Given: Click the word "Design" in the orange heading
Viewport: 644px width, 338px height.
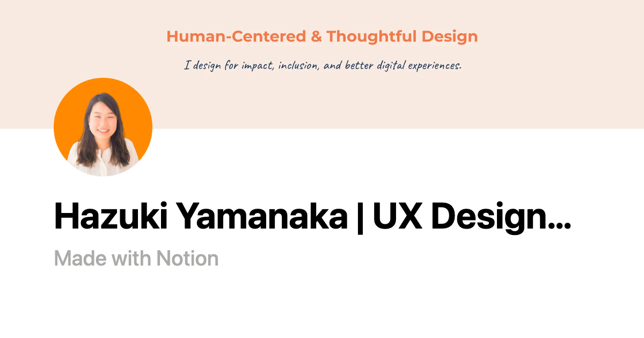Looking at the screenshot, I should [x=449, y=36].
